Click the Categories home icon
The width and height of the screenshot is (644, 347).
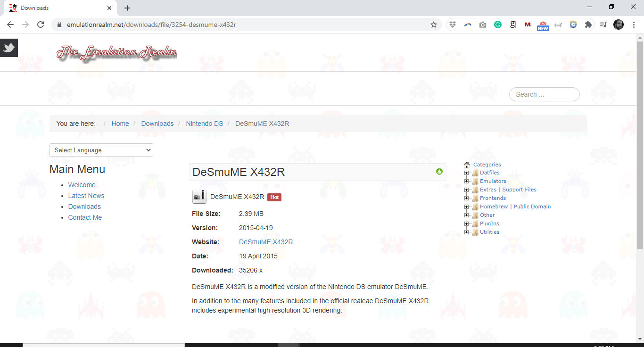coord(467,165)
